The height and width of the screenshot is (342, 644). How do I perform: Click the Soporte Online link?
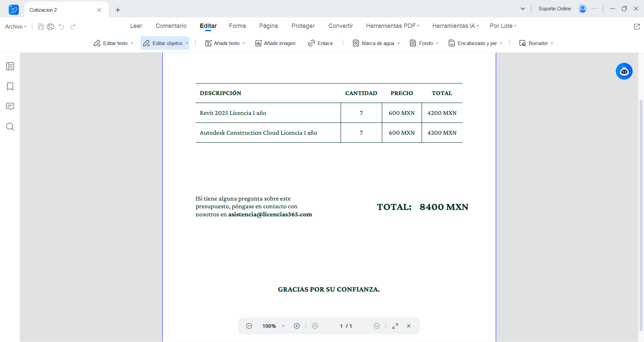click(555, 9)
